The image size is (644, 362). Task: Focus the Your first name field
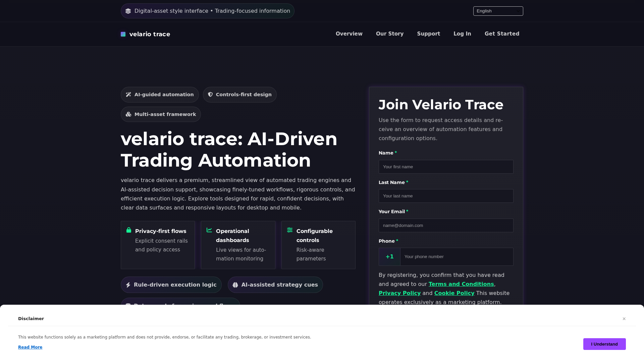click(446, 167)
